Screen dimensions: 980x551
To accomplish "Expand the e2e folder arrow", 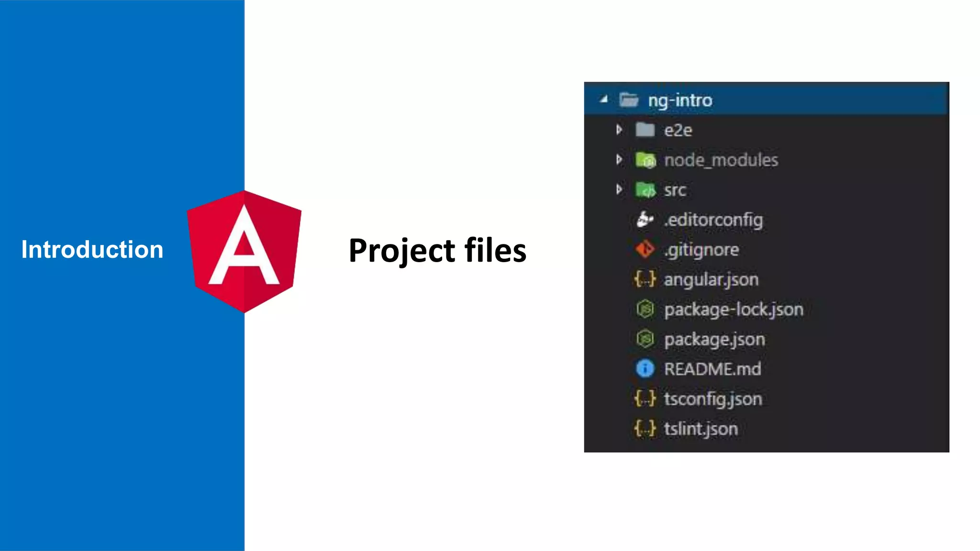I will (619, 130).
